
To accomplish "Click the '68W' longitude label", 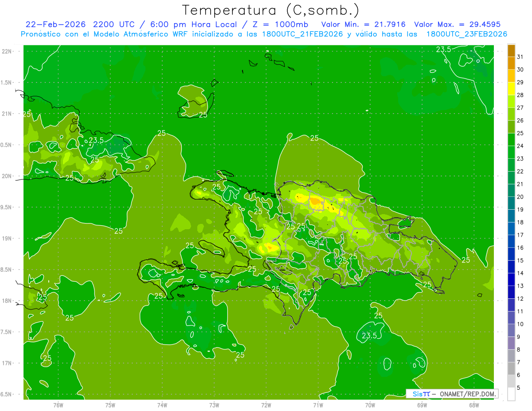I will click(x=474, y=404).
